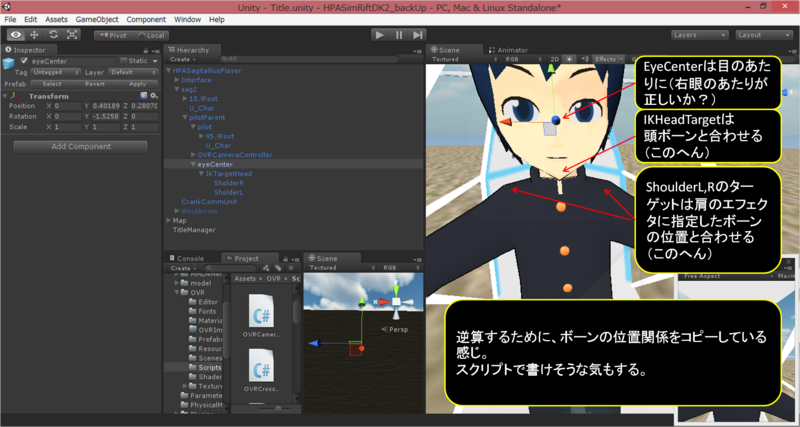Expand the Map tree node
The image size is (800, 427).
pos(169,220)
